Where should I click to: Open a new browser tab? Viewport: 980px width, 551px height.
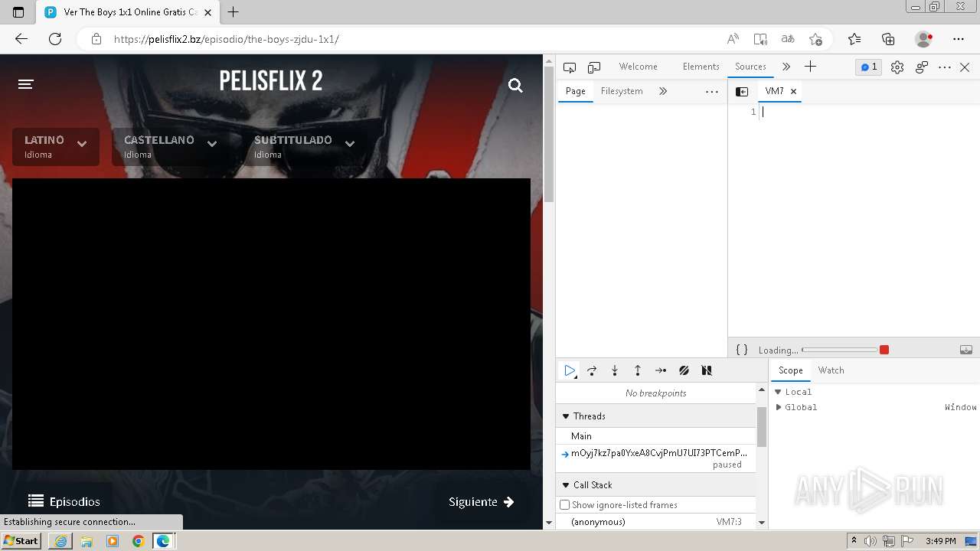234,11
